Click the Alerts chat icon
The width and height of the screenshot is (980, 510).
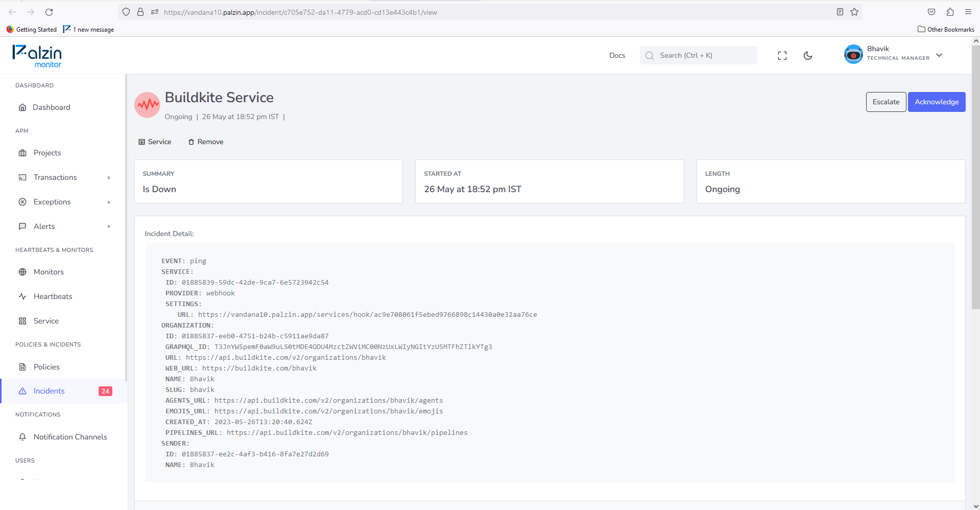(22, 226)
